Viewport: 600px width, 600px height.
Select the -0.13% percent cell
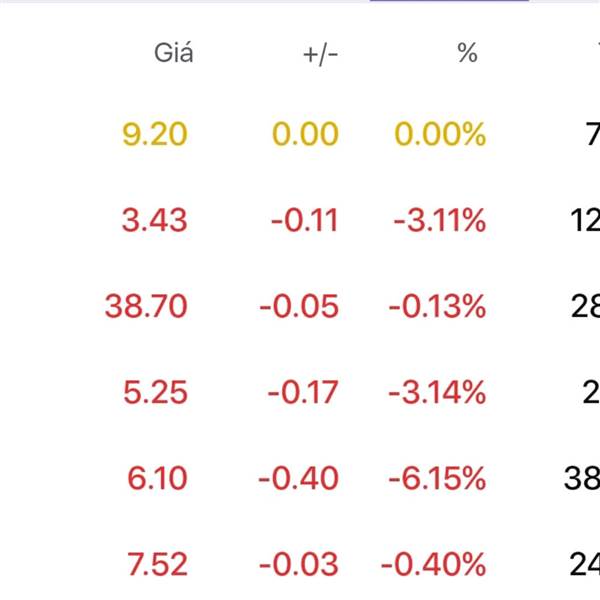pos(437,306)
